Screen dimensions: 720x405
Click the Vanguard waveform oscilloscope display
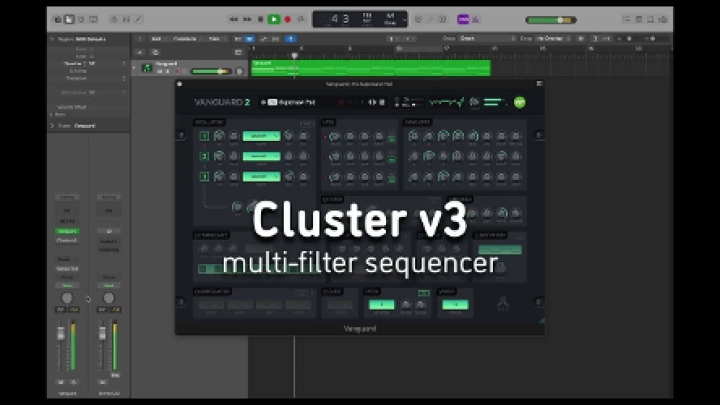click(446, 102)
